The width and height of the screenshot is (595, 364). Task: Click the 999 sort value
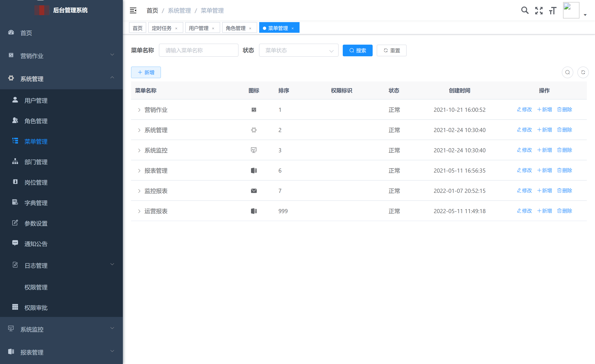tap(283, 211)
